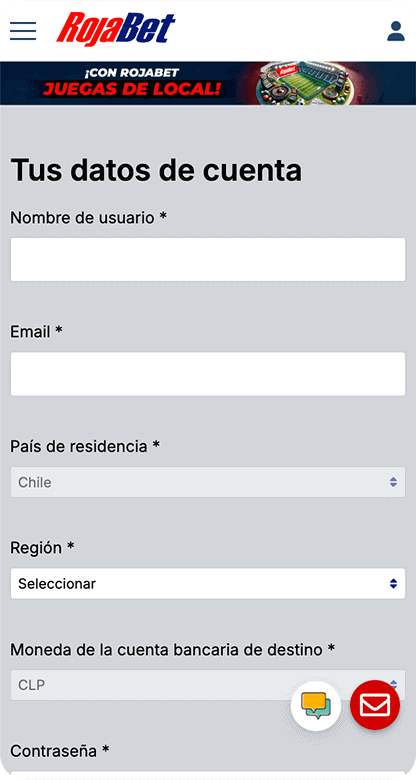Click the RojaBet logo
Image resolution: width=416 pixels, height=780 pixels.
click(116, 29)
